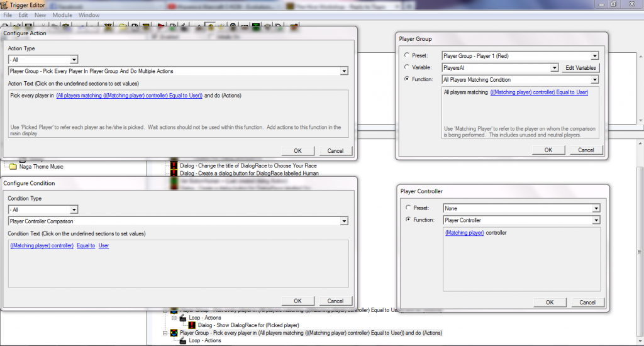Select Preset radio in Player Group dialog
The height and width of the screenshot is (346, 644).
click(x=407, y=55)
